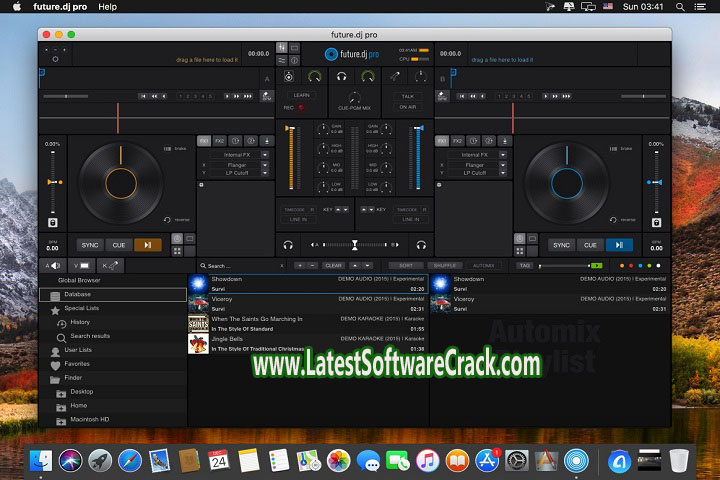This screenshot has width=720, height=480.
Task: Click the playlist CLEAR button
Action: 333,266
